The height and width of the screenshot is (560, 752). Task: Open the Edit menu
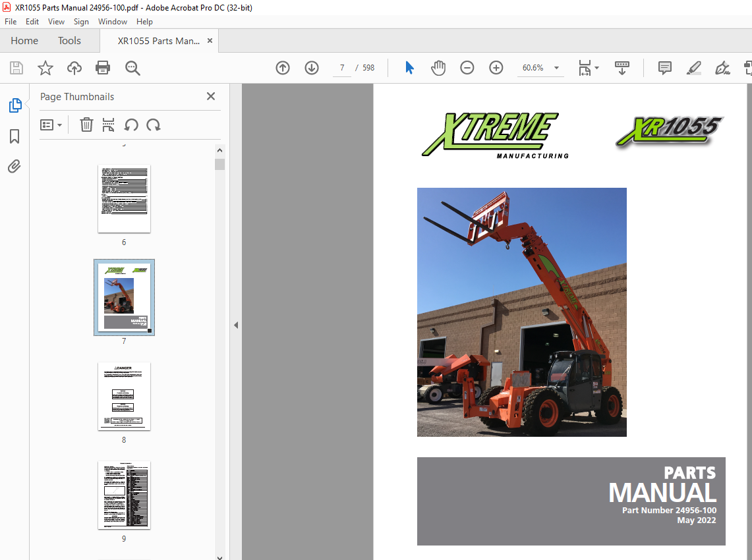point(32,22)
